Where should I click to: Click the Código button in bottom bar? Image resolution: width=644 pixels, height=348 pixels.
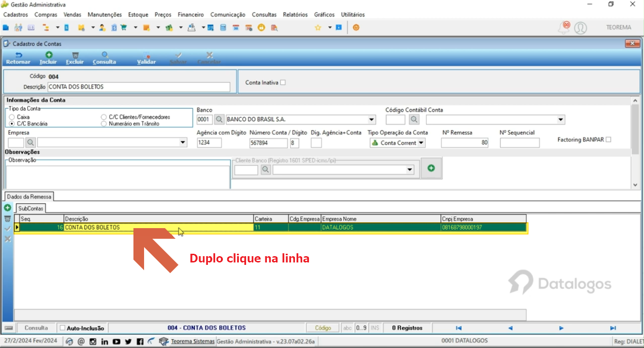coord(323,328)
